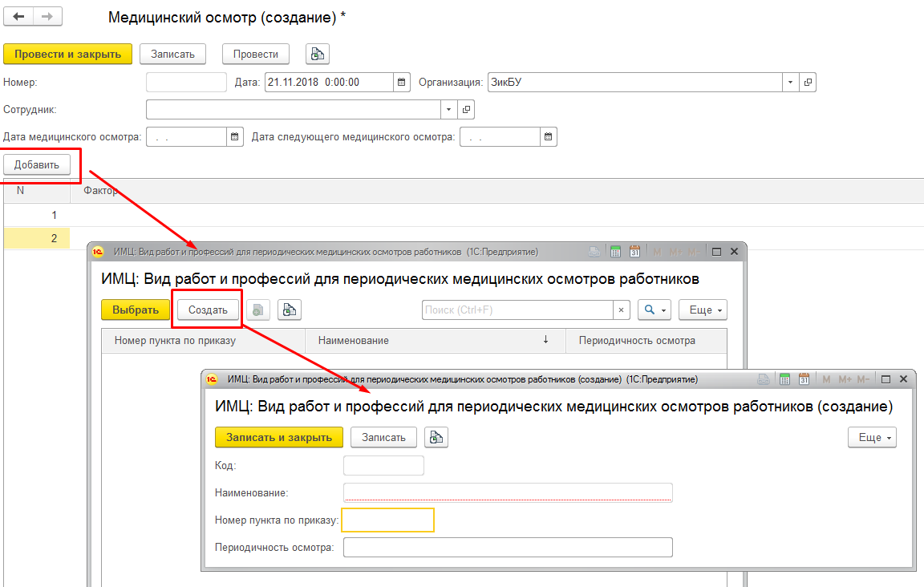Click the report icon next to Записать in dialog
Viewport: 924px width, 587px height.
coord(436,437)
